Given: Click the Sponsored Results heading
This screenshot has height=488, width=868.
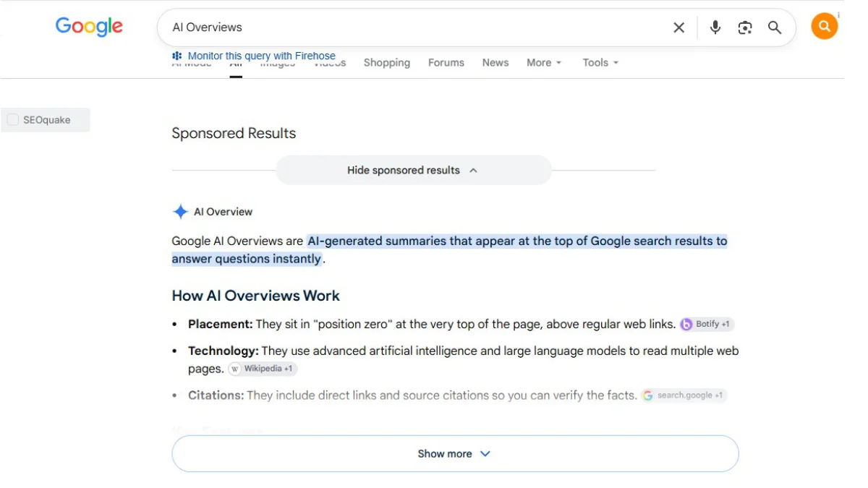Looking at the screenshot, I should click(x=234, y=133).
